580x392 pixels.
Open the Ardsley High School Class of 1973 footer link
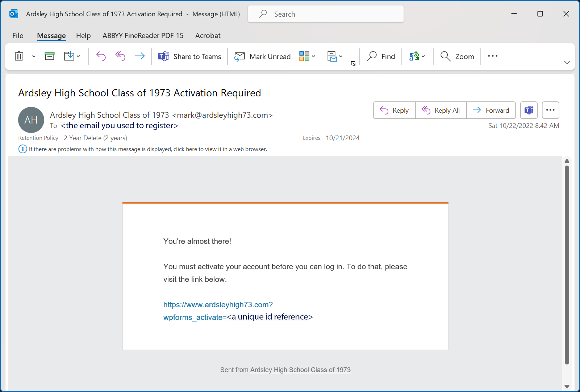(x=300, y=370)
